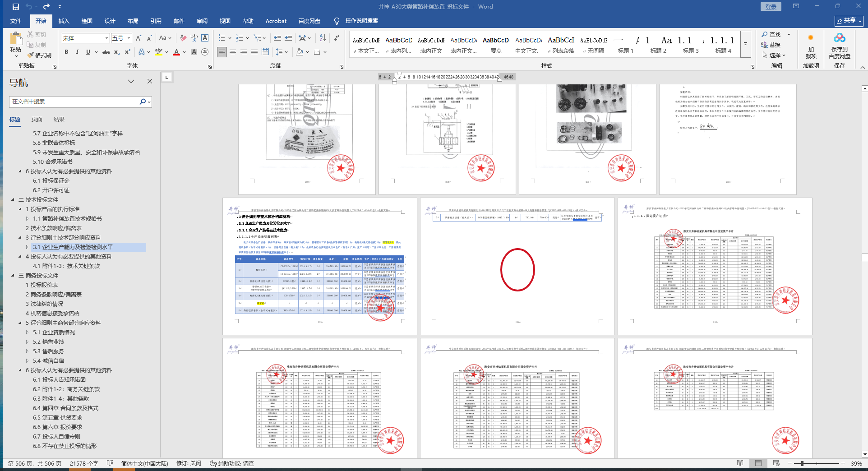The height and width of the screenshot is (471, 868).
Task: Open navigation pane options chevron
Action: click(131, 82)
